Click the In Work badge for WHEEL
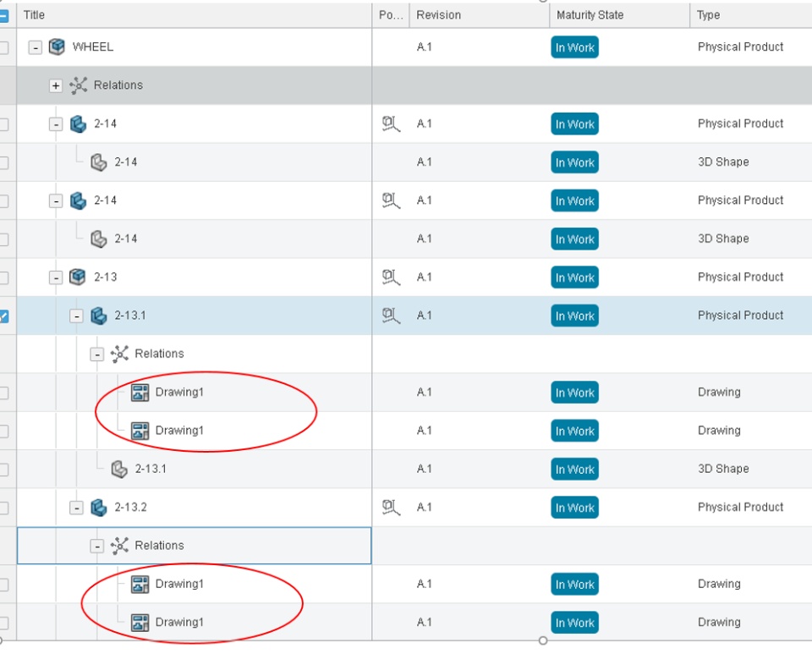Image resolution: width=812 pixels, height=654 pixels. tap(574, 47)
